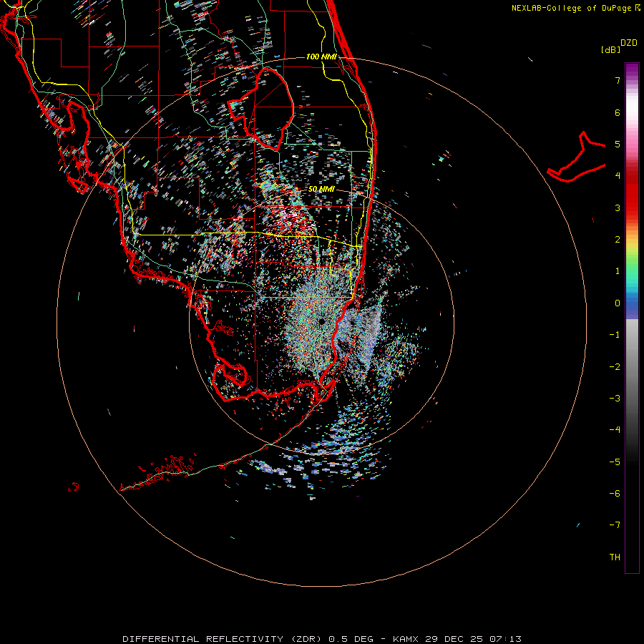Click the Differential Reflectivity caption at bottom
Image resolution: width=644 pixels, height=644 pixels.
point(321,639)
